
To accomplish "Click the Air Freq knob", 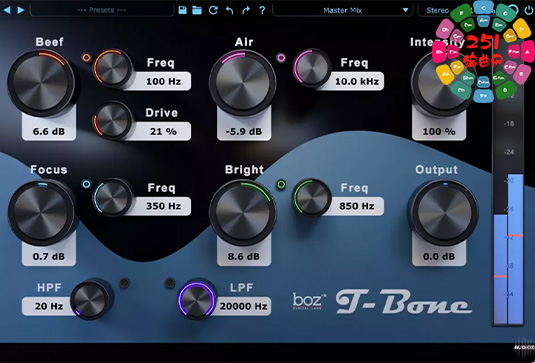I will (313, 68).
